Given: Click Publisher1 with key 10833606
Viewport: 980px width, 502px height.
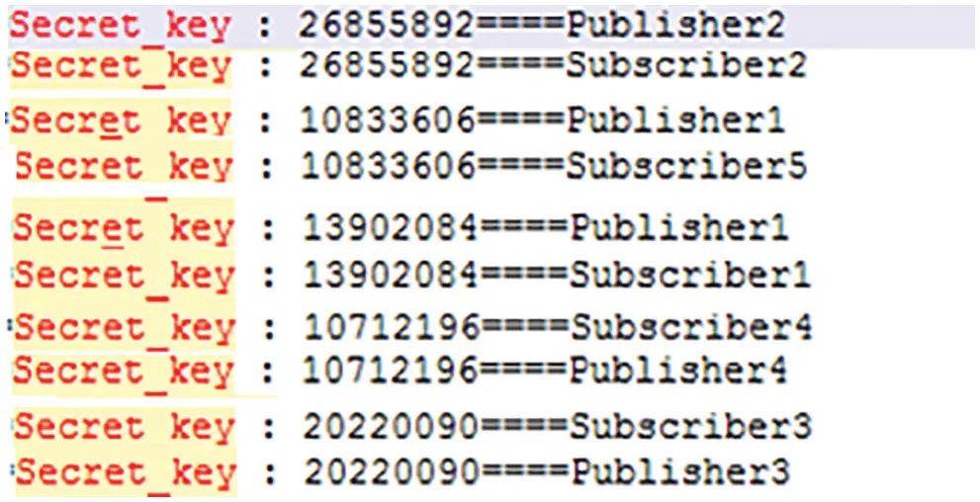Looking at the screenshot, I should [675, 121].
